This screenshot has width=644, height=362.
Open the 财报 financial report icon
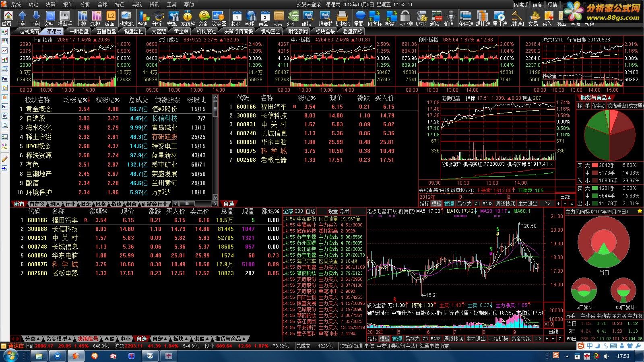tap(421, 18)
